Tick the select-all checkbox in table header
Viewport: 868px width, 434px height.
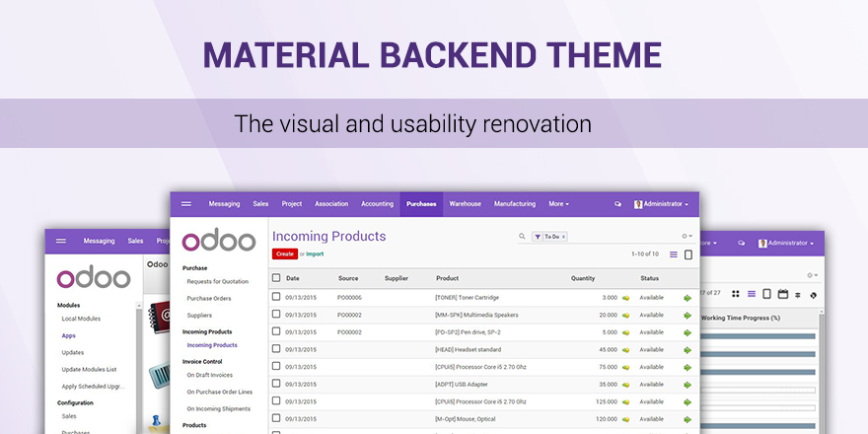276,278
